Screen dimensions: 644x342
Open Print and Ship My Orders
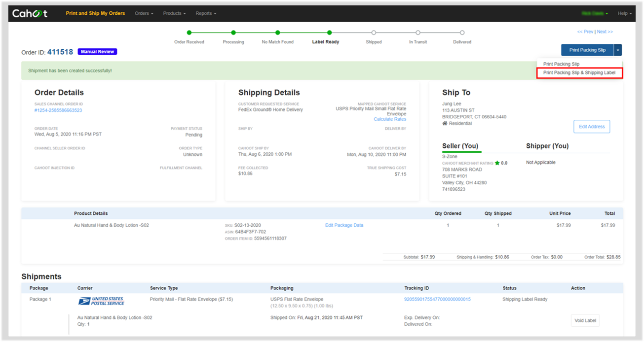point(95,13)
